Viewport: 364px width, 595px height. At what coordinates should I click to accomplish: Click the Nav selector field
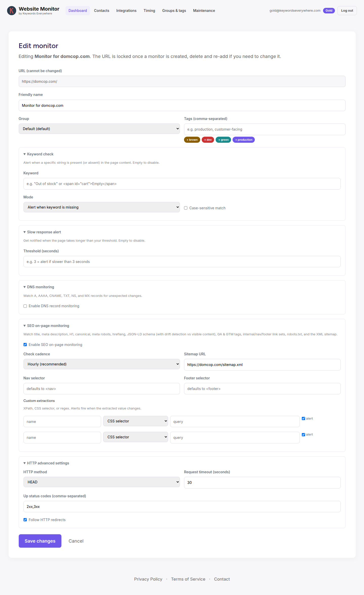(x=102, y=389)
